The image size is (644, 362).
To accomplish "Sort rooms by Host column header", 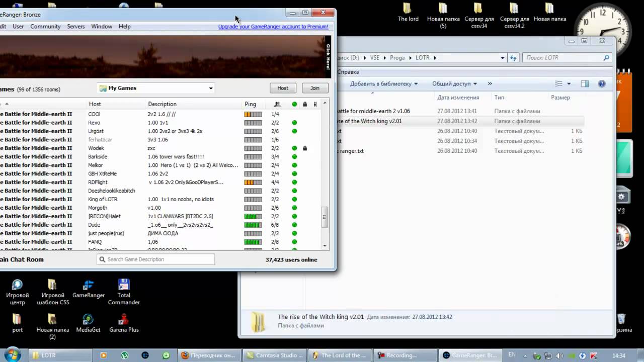I will click(x=95, y=104).
